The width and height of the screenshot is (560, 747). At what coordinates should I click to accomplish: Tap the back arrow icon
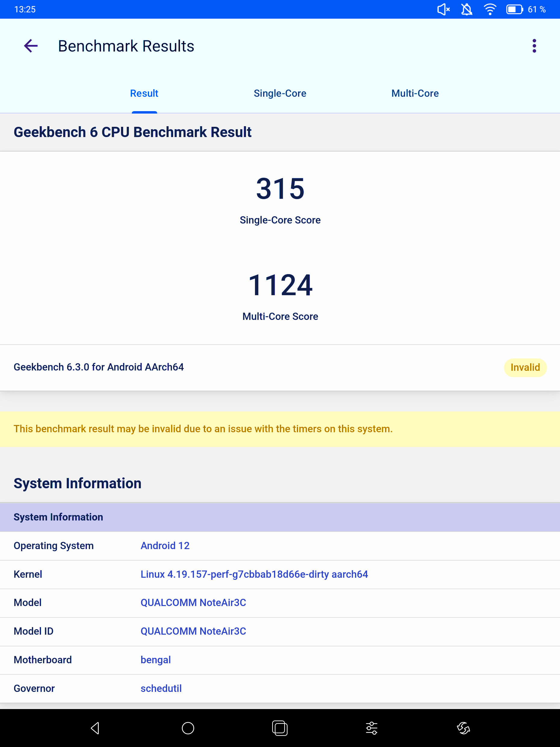pos(31,46)
